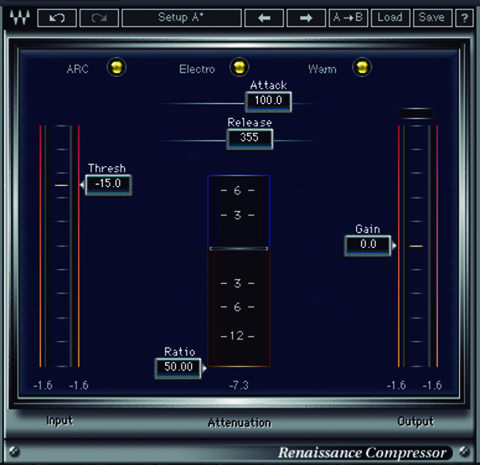This screenshot has height=465, width=480.
Task: Go to next preset with right arrow
Action: [x=306, y=18]
